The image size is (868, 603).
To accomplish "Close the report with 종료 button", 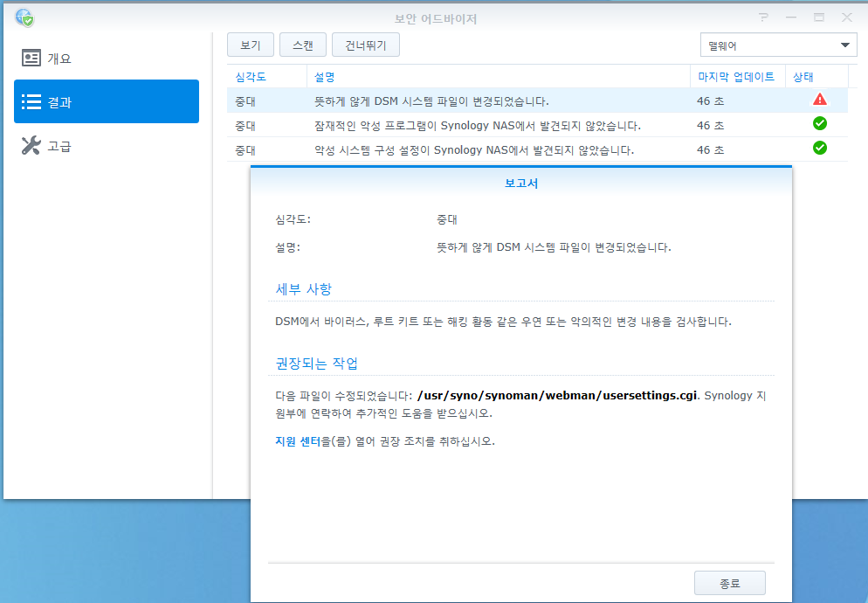I will [x=730, y=583].
